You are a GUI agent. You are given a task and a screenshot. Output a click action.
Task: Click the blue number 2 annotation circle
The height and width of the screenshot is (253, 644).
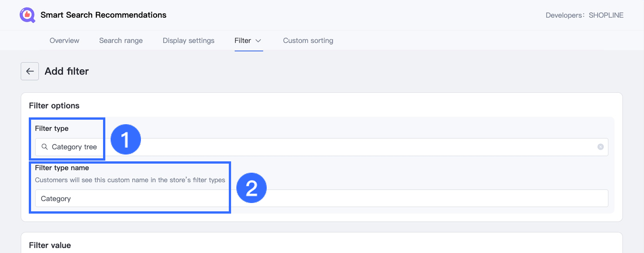click(252, 188)
